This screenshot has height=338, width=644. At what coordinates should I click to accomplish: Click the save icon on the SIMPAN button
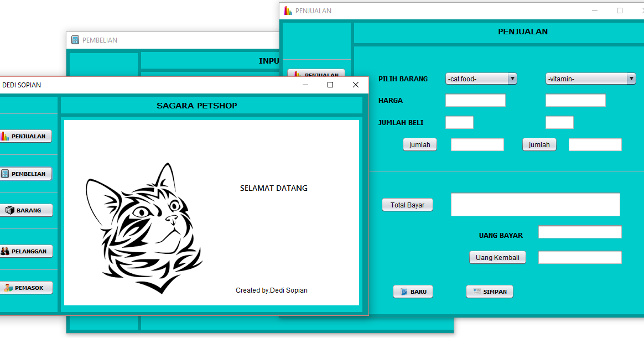[x=476, y=292]
